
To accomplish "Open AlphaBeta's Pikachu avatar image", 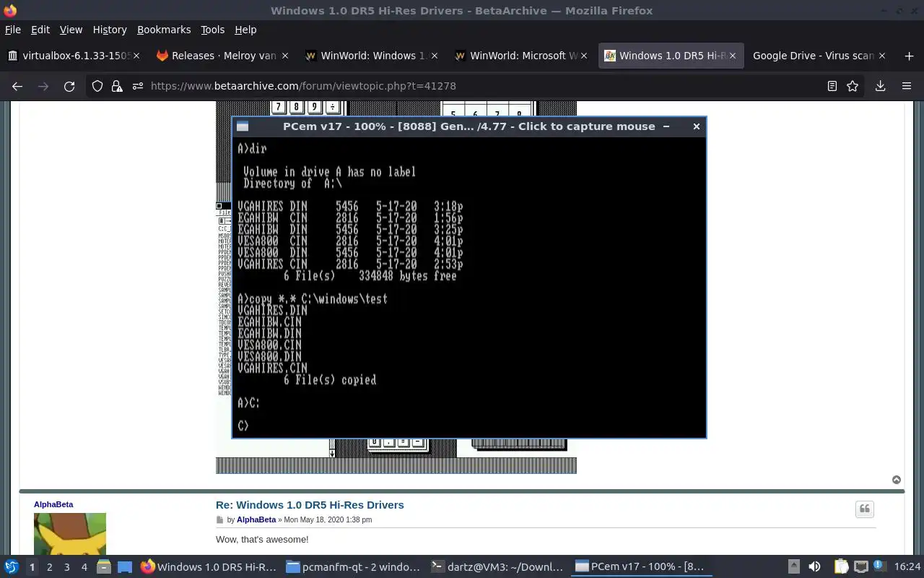I will click(x=70, y=534).
